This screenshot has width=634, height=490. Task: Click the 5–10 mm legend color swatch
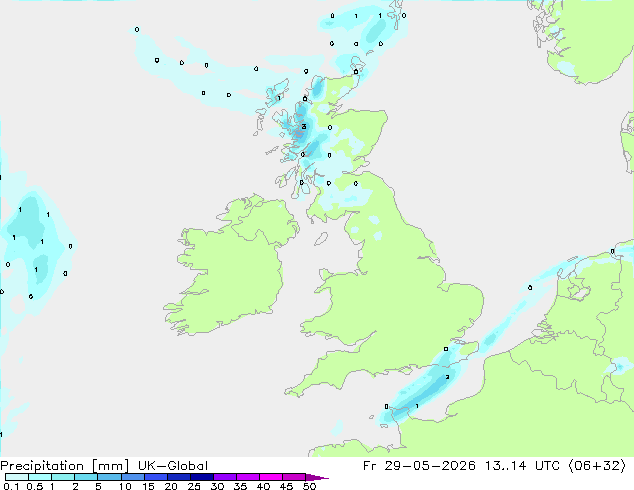pos(109,477)
